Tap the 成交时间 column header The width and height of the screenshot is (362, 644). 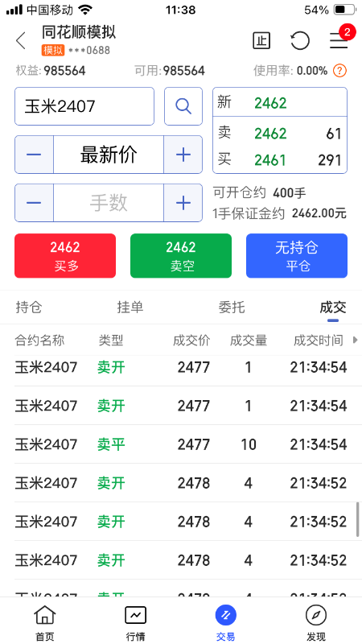click(319, 341)
